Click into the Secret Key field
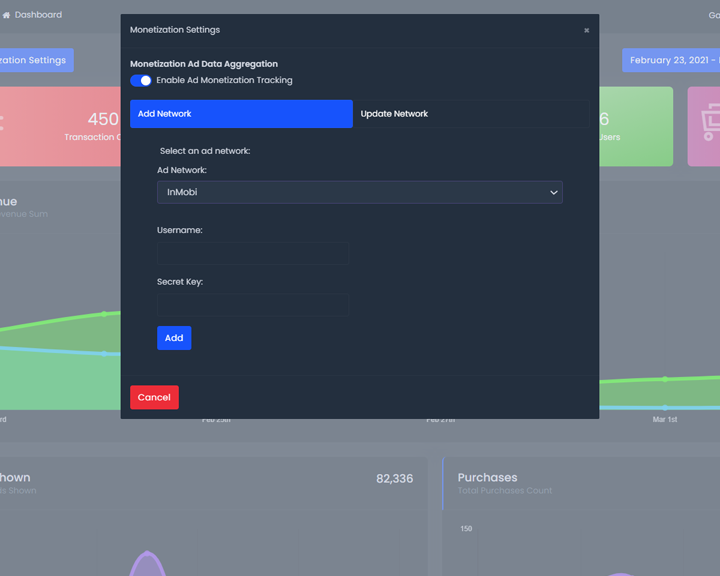 click(252, 305)
